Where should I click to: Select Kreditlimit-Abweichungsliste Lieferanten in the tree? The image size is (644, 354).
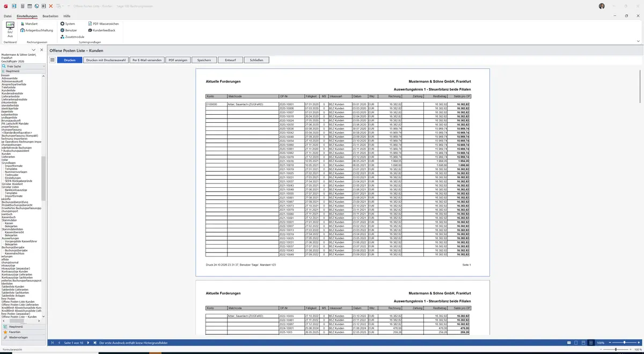point(21,311)
